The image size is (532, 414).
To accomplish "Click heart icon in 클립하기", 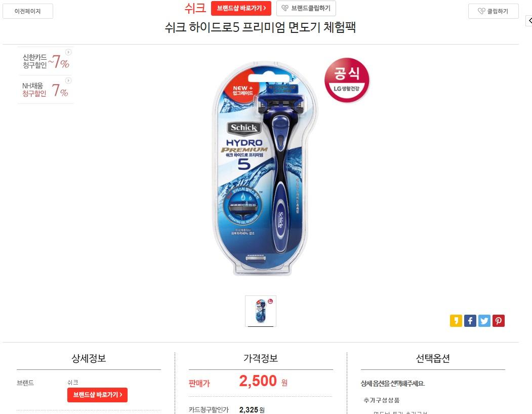I will (x=481, y=11).
